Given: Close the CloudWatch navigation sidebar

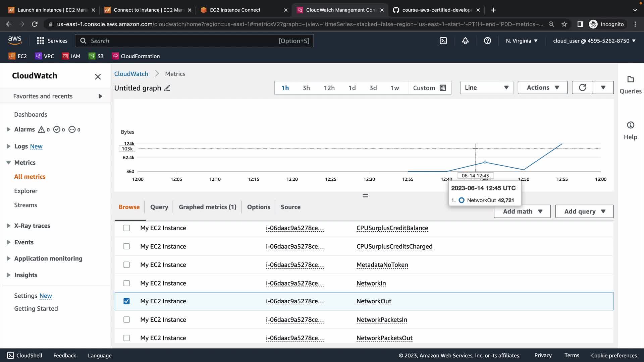Looking at the screenshot, I should click(x=98, y=77).
